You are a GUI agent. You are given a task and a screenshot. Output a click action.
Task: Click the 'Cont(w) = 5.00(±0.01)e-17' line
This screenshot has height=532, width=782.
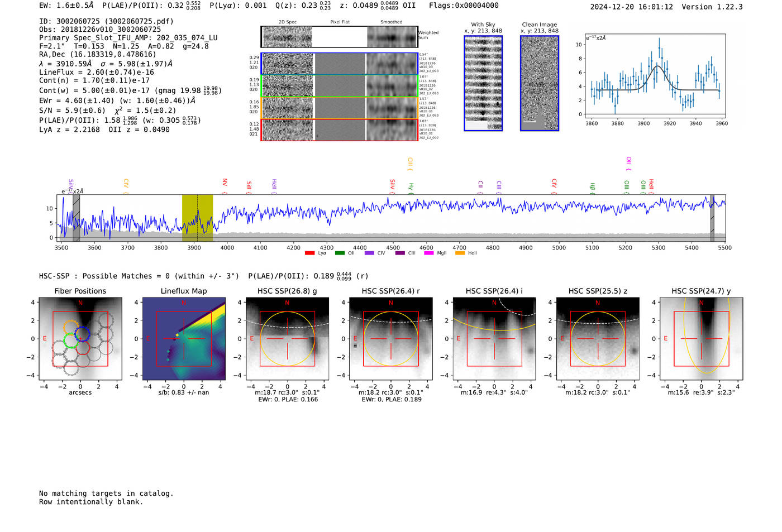[130, 90]
